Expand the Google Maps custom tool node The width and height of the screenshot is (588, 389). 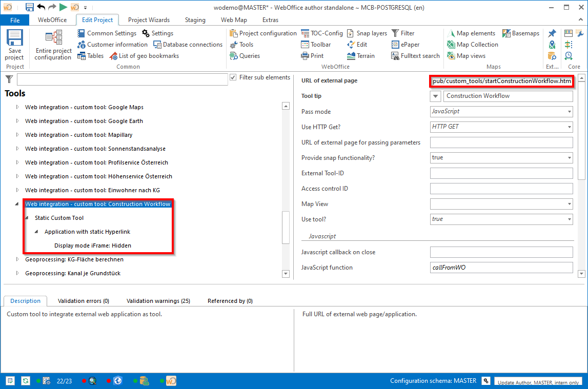click(x=17, y=107)
